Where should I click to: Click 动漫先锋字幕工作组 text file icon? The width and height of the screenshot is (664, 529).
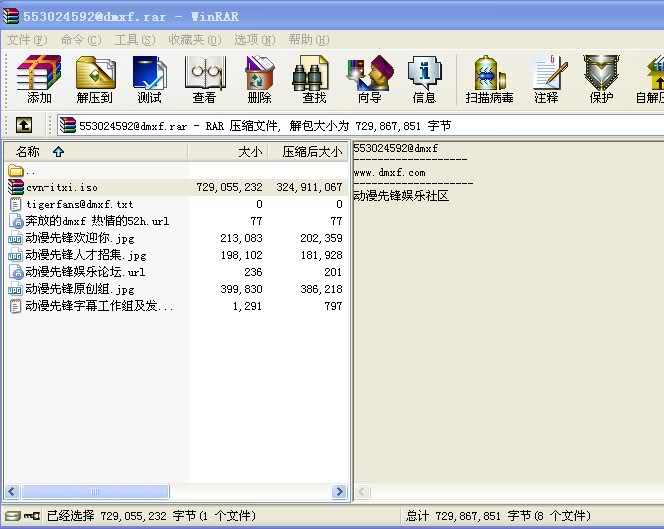click(16, 306)
